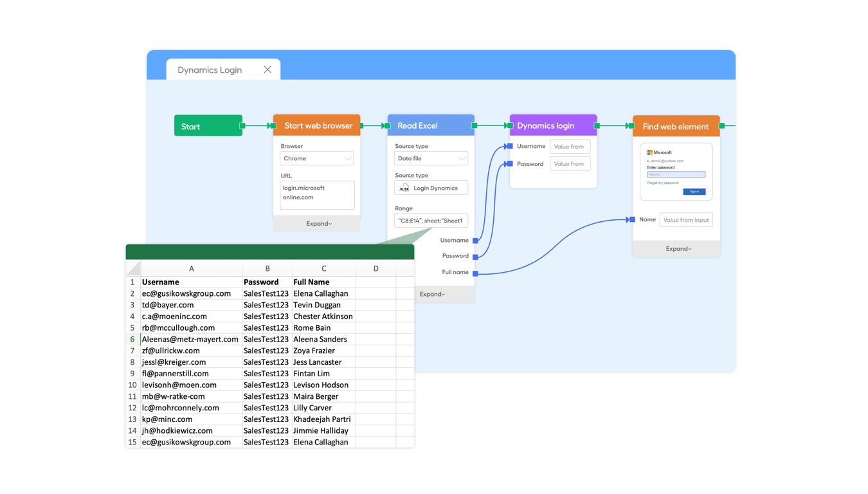Click the Sign in button in login preview

pyautogui.click(x=694, y=191)
